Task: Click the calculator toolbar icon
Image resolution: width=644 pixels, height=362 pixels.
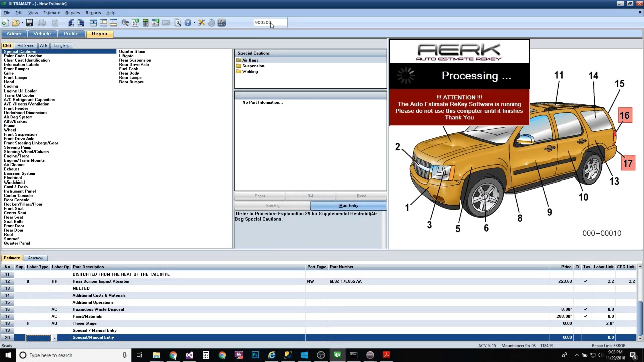Action: tap(145, 23)
